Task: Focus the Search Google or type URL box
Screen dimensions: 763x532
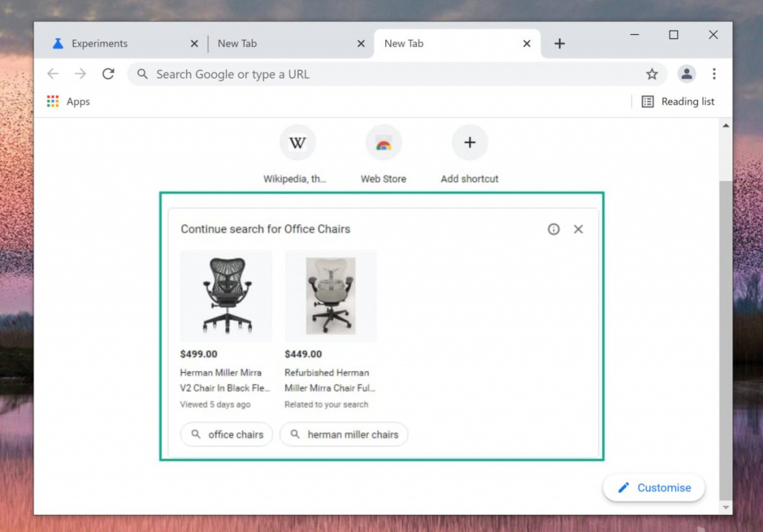Action: pyautogui.click(x=396, y=74)
